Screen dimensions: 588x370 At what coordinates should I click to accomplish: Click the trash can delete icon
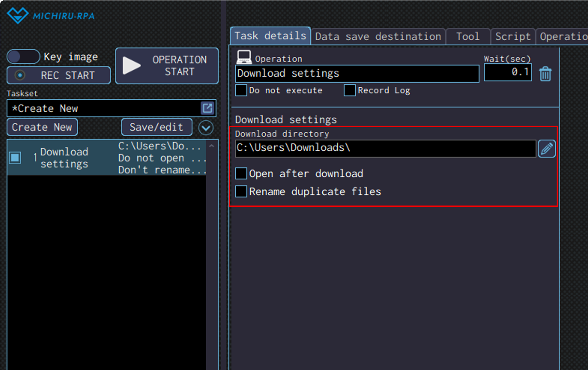pos(545,74)
